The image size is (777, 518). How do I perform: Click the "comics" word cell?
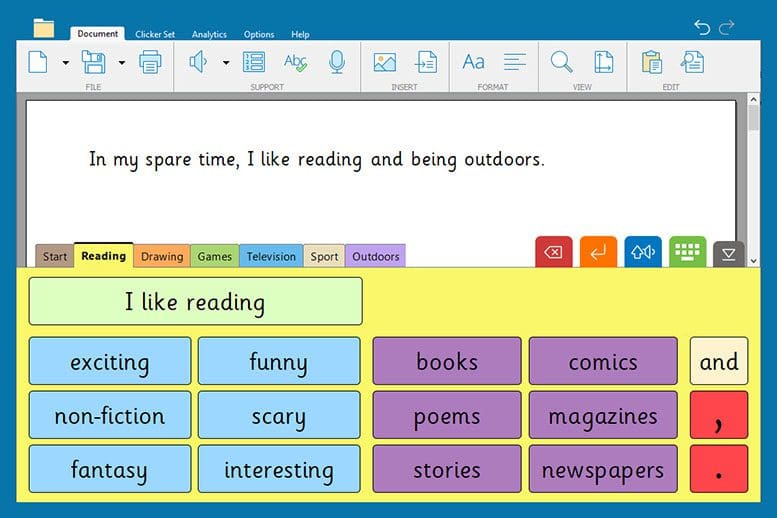click(603, 361)
